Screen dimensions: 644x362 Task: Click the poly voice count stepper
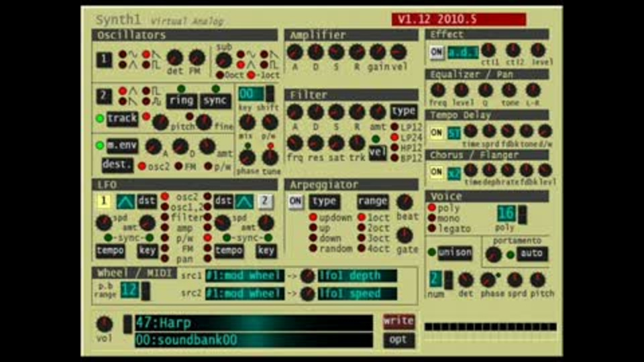pos(522,214)
